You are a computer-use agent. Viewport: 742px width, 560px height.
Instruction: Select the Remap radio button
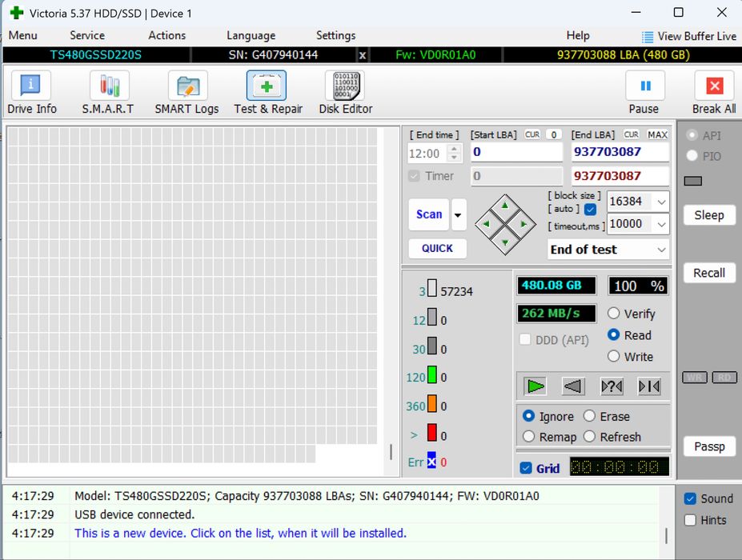point(528,436)
